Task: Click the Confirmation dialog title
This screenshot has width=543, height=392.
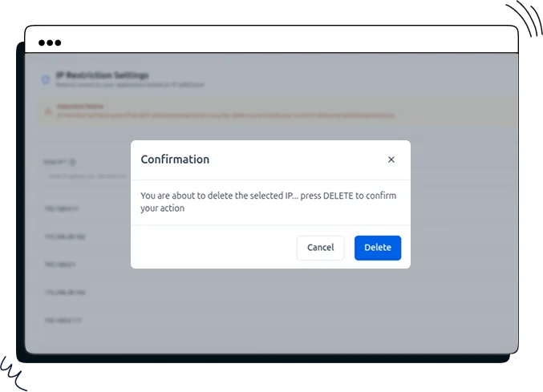Action: pyautogui.click(x=175, y=160)
